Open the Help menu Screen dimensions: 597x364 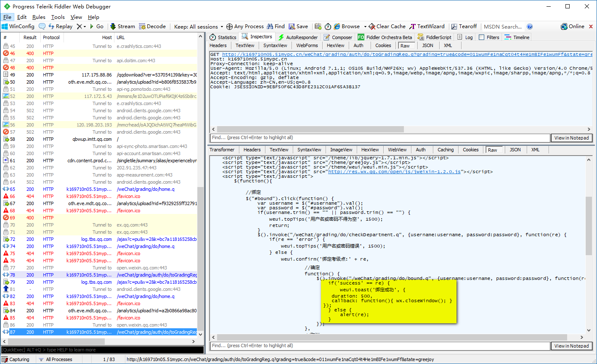point(93,17)
